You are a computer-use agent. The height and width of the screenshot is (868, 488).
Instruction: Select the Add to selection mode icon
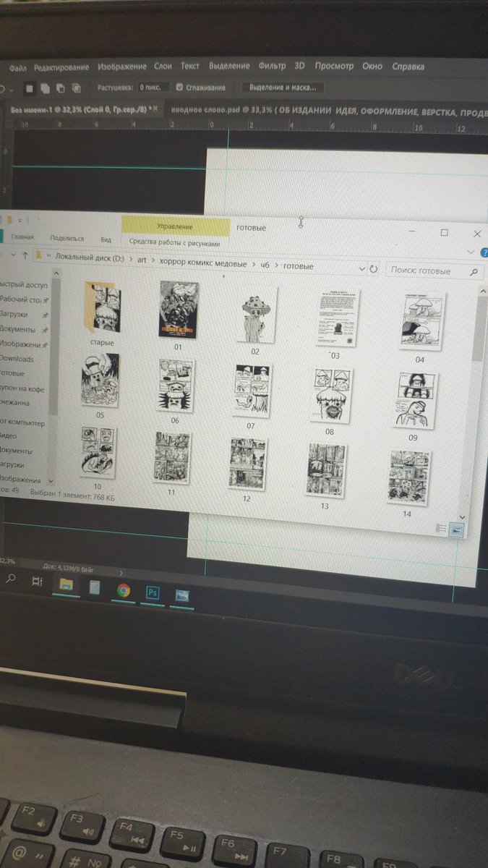(45, 89)
